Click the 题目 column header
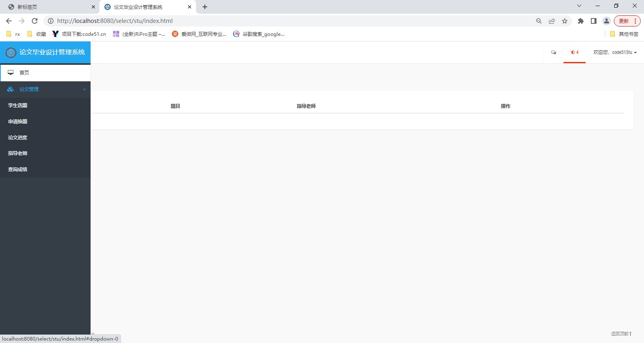 175,106
